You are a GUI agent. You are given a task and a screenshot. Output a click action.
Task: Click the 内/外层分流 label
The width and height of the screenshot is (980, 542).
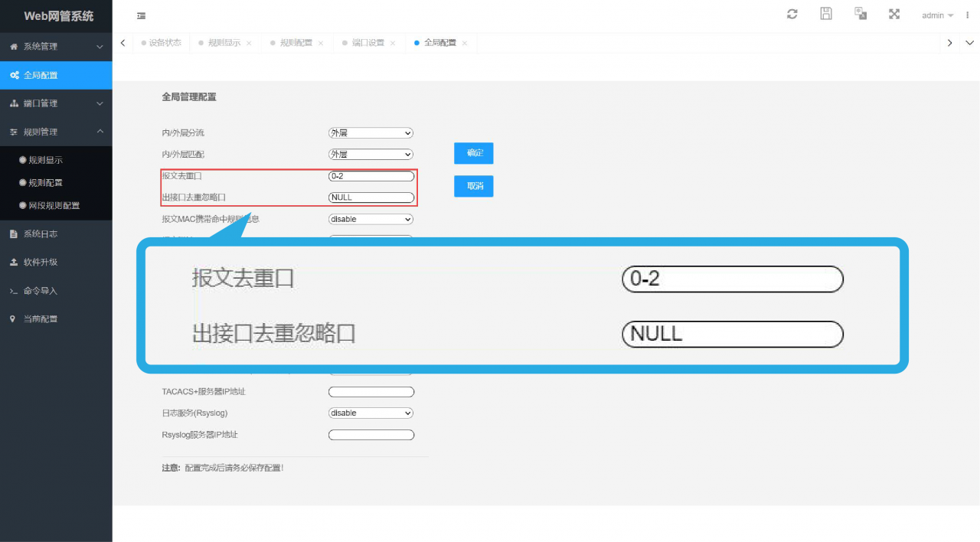(183, 133)
